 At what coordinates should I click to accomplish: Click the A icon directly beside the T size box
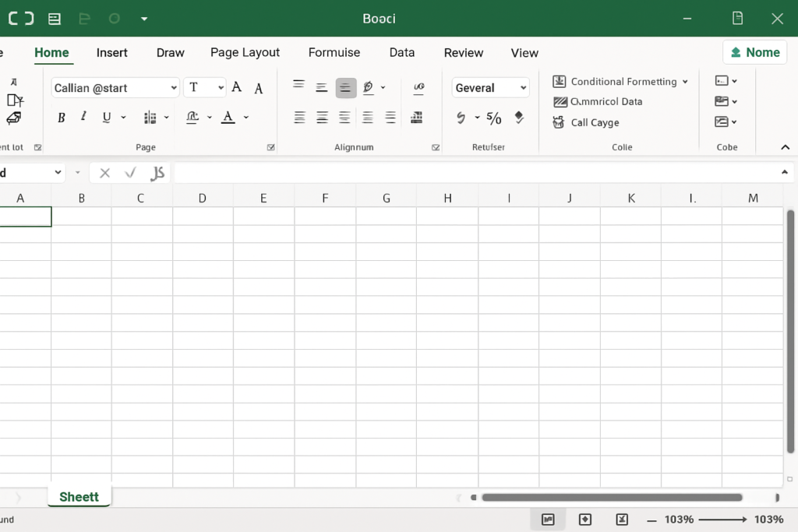[x=236, y=87]
